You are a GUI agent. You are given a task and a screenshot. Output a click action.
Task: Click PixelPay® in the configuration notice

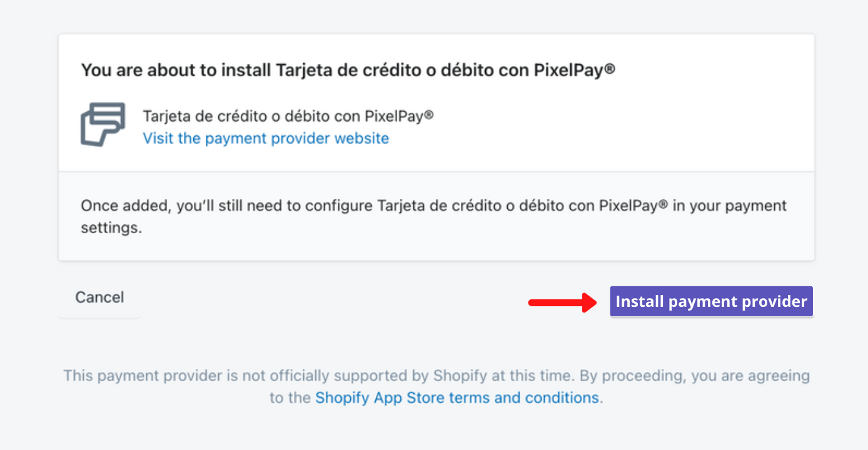[x=633, y=206]
